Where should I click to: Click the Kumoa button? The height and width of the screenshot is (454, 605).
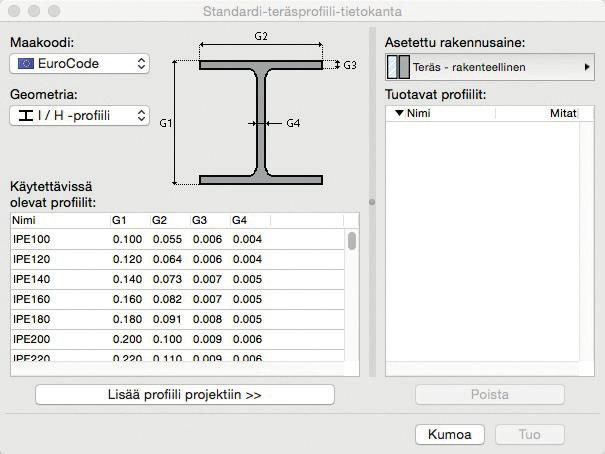pyautogui.click(x=450, y=435)
